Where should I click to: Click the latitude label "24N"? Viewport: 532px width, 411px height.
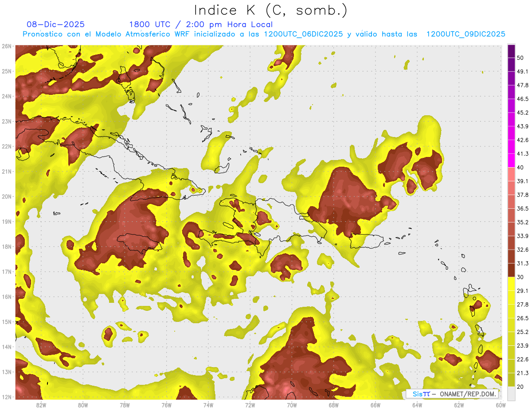coord(7,96)
